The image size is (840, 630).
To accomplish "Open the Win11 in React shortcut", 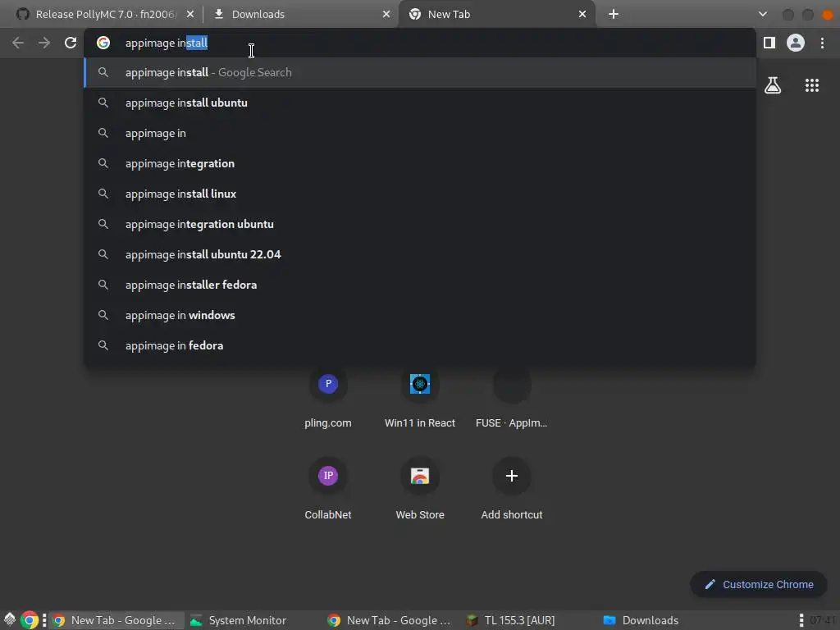I will pos(420,399).
